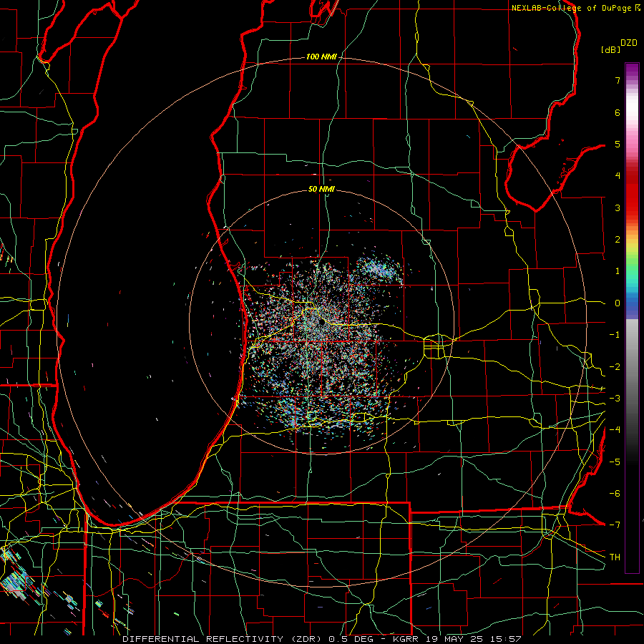Image resolution: width=644 pixels, height=644 pixels.
Task: Click the 100 NMI range ring label
Action: pos(321,57)
